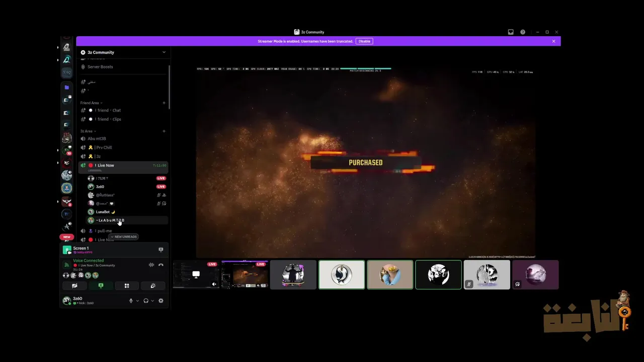Mute the microphone

pyautogui.click(x=131, y=301)
